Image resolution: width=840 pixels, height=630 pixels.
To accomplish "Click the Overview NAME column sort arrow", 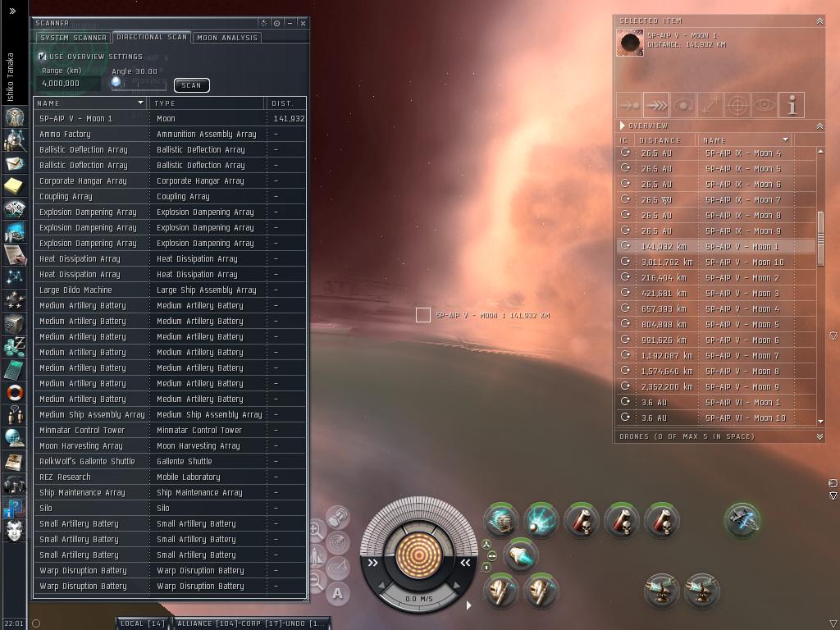I will [785, 139].
